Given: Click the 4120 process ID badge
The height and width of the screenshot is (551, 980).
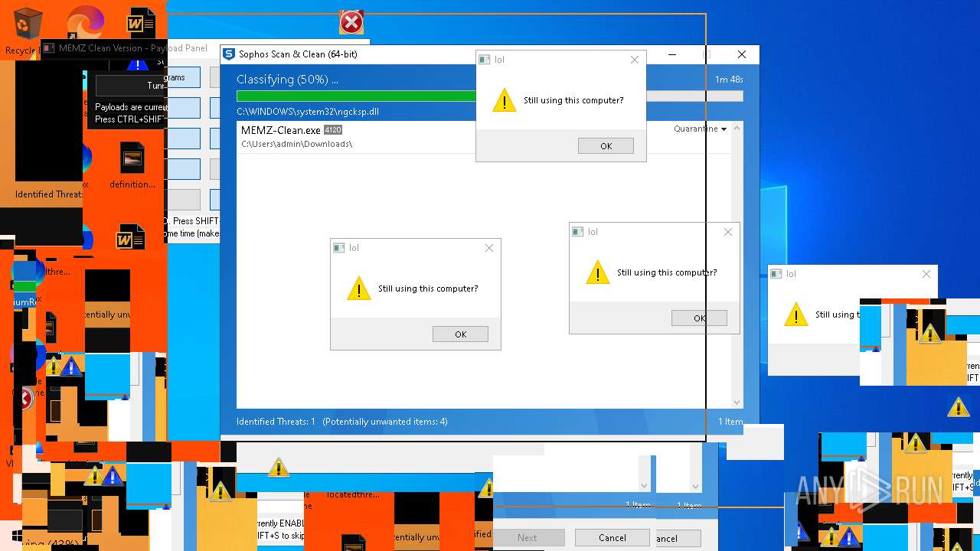Looking at the screenshot, I should point(332,130).
